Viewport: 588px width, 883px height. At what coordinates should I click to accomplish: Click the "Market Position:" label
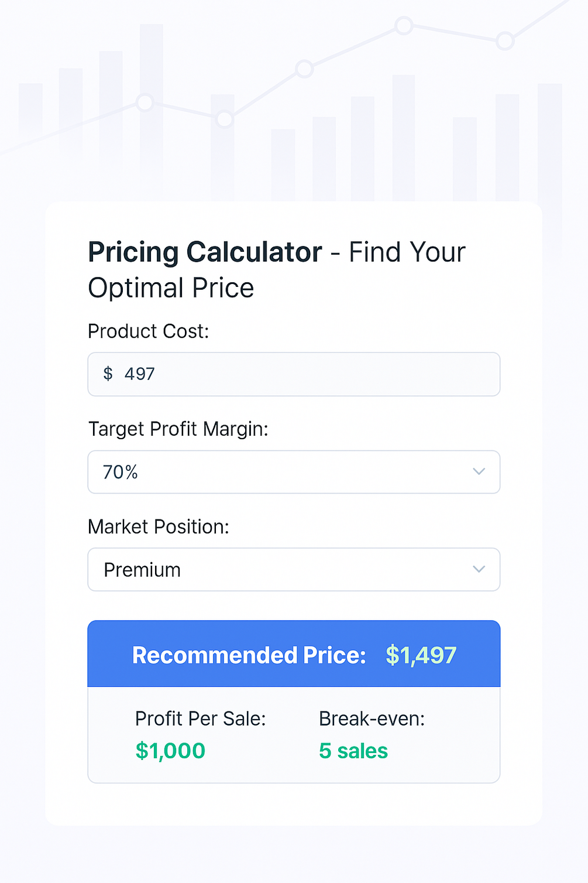point(158,527)
